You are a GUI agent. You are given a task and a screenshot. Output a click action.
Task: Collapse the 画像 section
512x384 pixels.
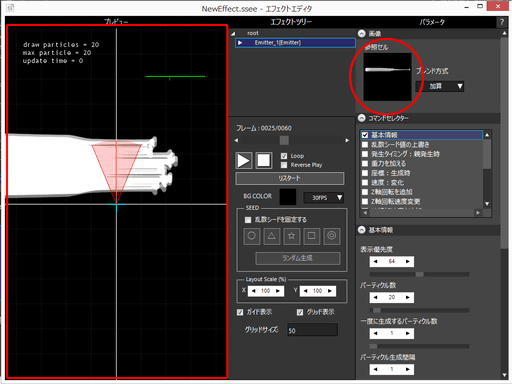(362, 33)
